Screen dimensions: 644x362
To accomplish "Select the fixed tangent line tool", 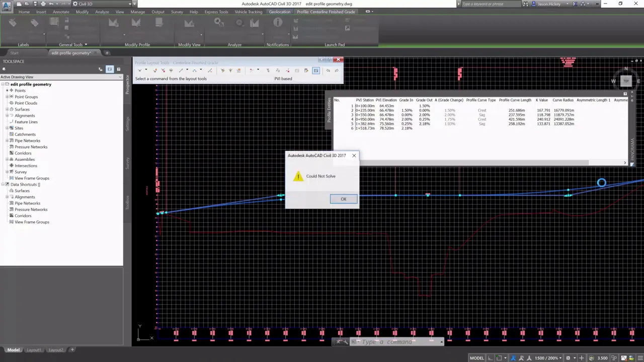I will coord(181,70).
